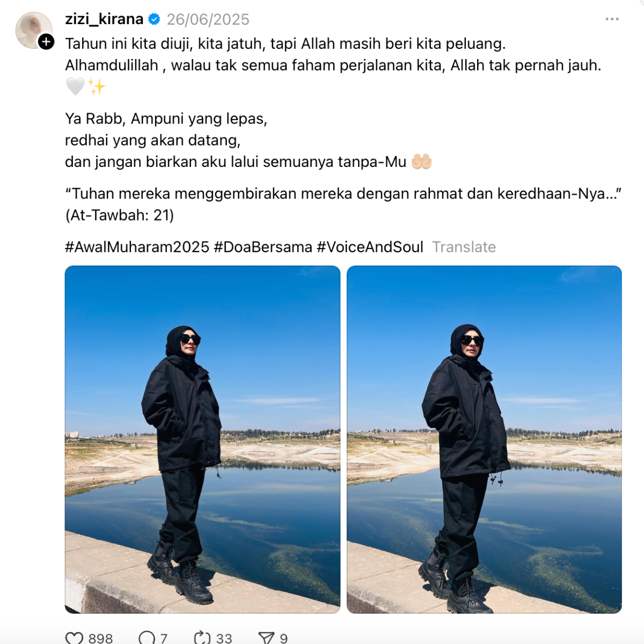This screenshot has width=644, height=644.
Task: Open the #VoiceAndSoul hashtag
Action: (x=370, y=247)
